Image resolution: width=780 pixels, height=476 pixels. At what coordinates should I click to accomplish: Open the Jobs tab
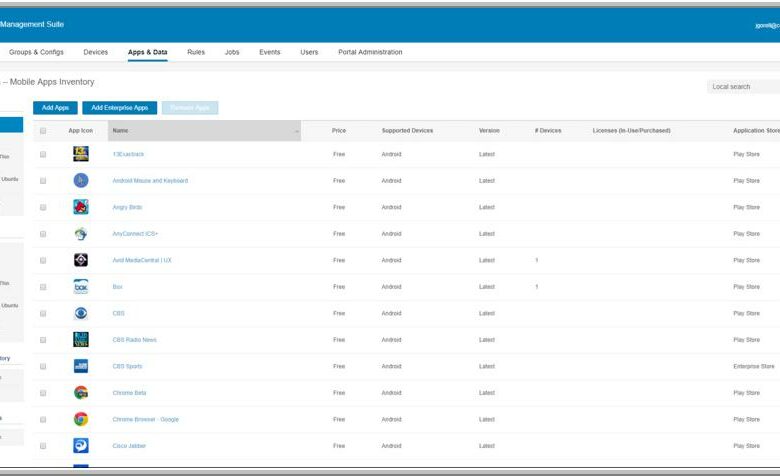232,52
